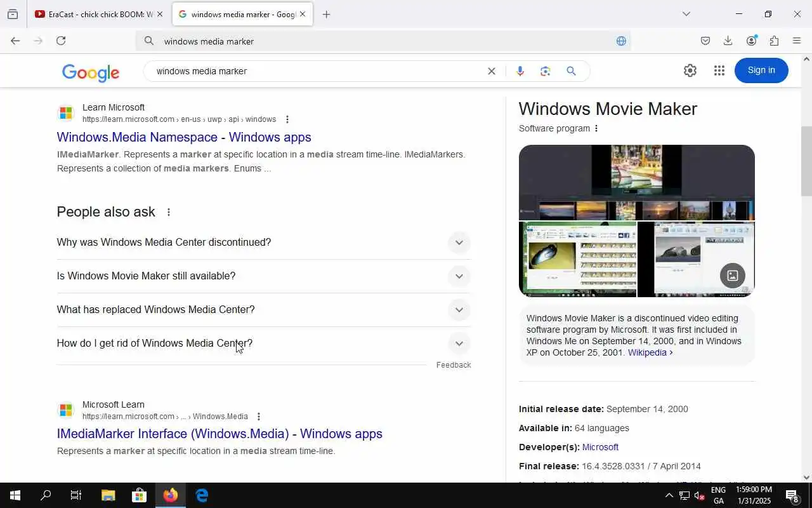The height and width of the screenshot is (508, 812).
Task: Reload the current page
Action: tap(61, 41)
